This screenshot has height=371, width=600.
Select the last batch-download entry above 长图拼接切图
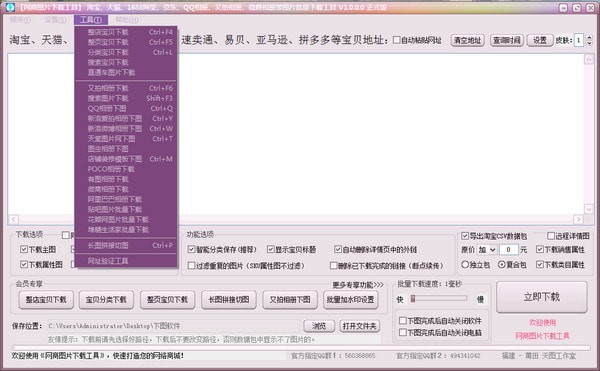[x=126, y=229]
